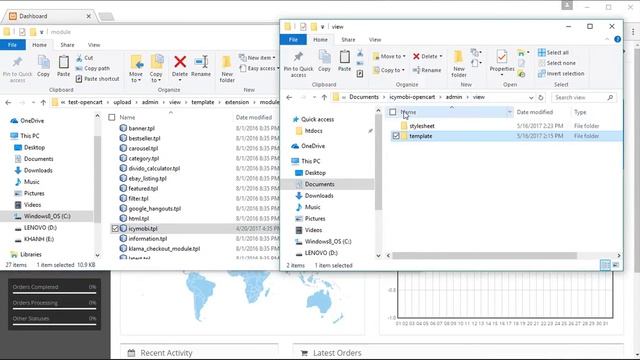
Task: Select the Dashboard browser tab
Action: [49, 16]
